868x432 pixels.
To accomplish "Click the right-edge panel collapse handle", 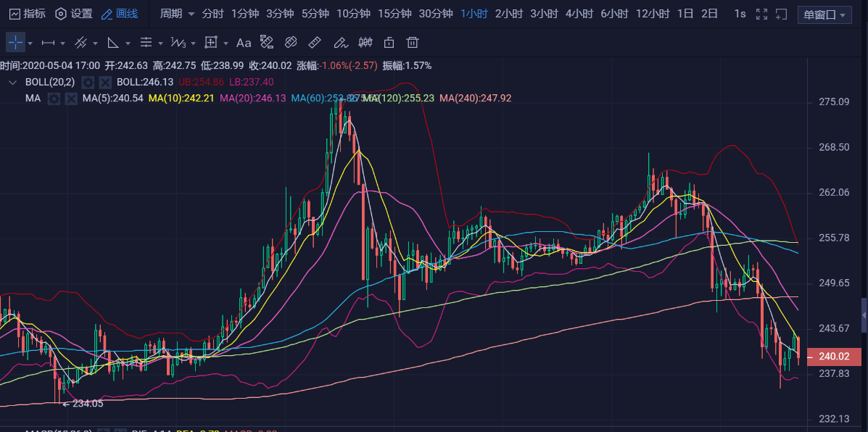I will tap(864, 315).
